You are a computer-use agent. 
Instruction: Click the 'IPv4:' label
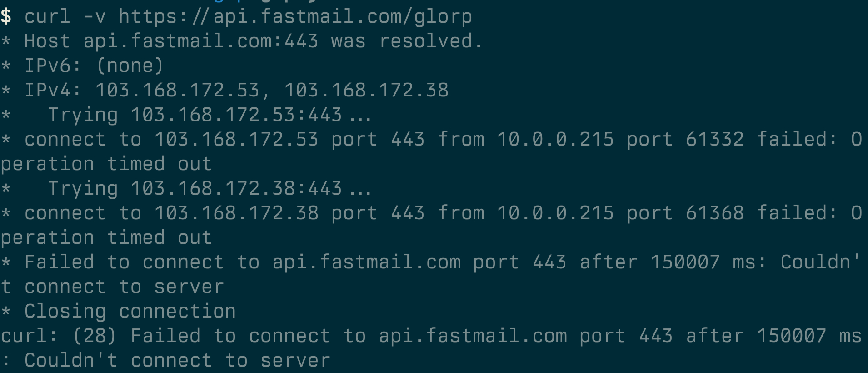pos(53,91)
